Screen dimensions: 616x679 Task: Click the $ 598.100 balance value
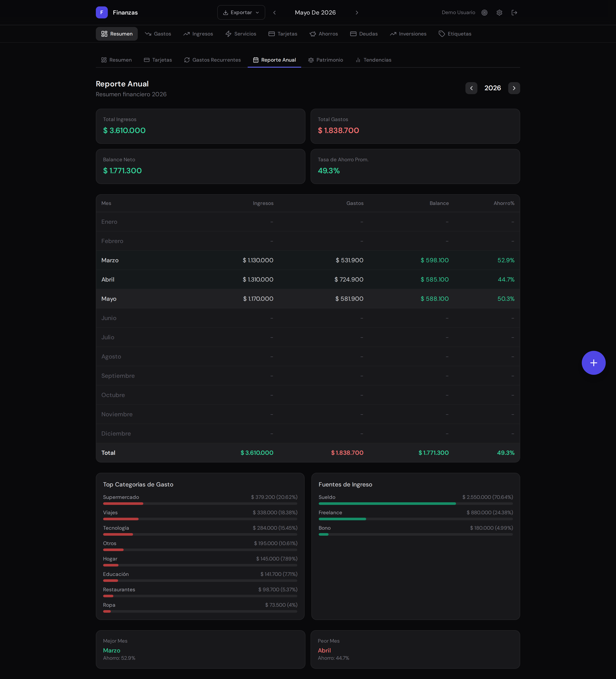[434, 260]
